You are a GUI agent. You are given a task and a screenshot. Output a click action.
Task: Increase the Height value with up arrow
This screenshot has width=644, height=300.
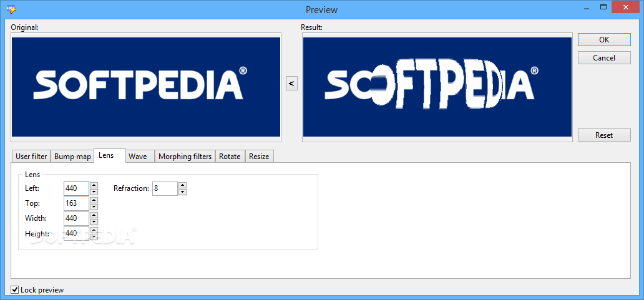click(x=94, y=230)
